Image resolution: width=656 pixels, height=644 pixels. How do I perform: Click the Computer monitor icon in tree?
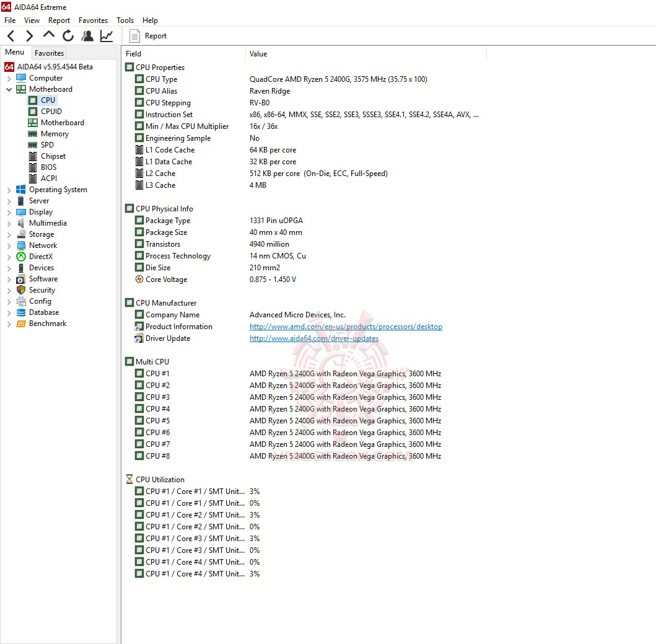click(21, 78)
